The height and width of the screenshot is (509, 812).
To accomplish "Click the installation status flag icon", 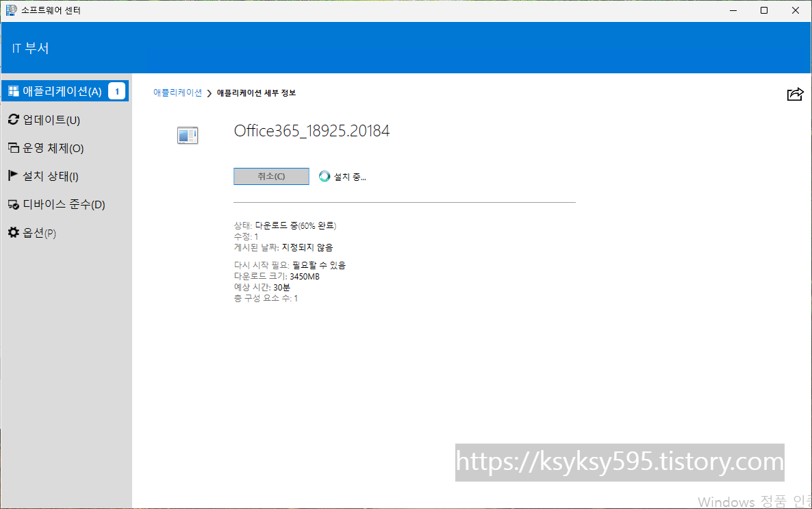I will coord(13,175).
